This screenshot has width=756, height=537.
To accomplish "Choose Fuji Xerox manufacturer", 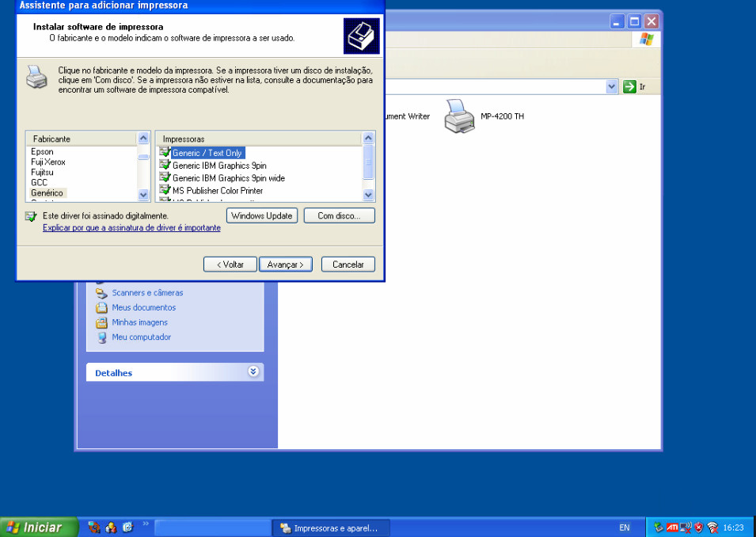I will coord(48,162).
